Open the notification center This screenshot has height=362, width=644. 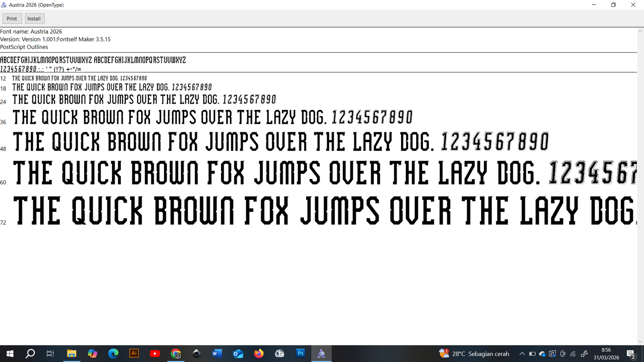coord(631,354)
